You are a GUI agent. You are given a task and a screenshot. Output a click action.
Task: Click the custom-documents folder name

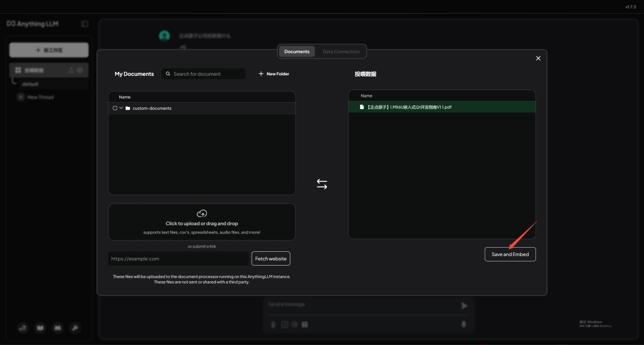click(x=152, y=108)
